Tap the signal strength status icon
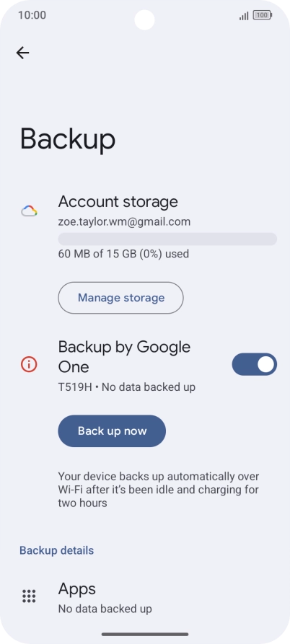This screenshot has width=290, height=644. [244, 16]
